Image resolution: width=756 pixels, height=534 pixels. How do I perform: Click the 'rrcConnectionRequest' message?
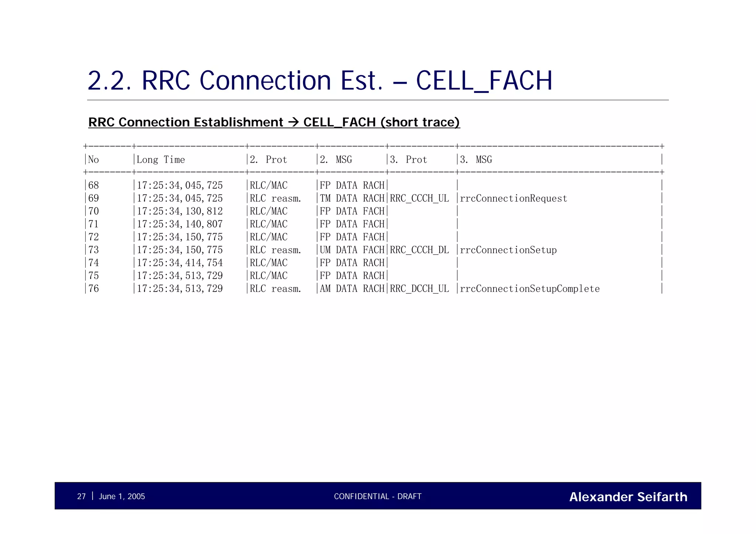pos(513,199)
